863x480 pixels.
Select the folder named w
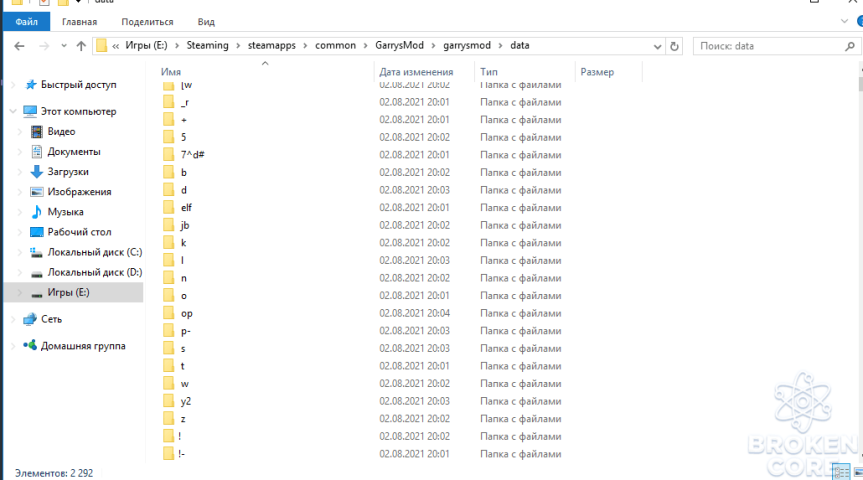[184, 384]
